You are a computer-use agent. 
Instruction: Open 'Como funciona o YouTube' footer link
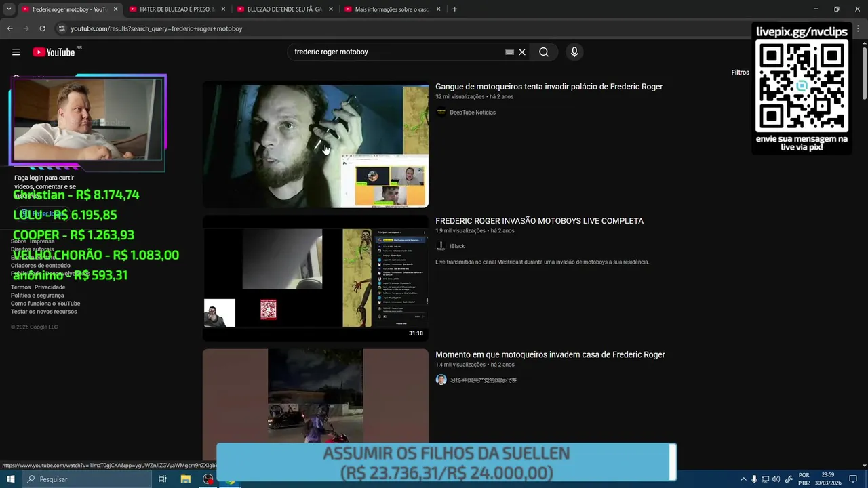point(45,304)
